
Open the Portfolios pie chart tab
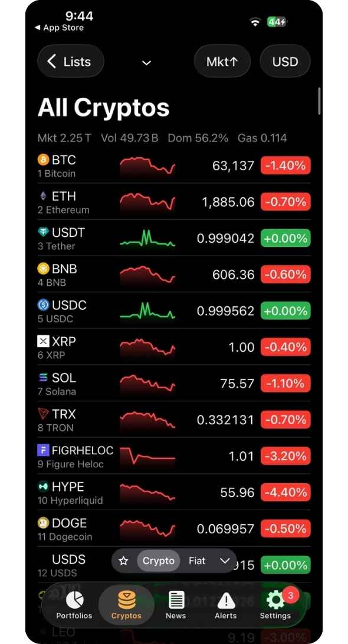pos(74,605)
